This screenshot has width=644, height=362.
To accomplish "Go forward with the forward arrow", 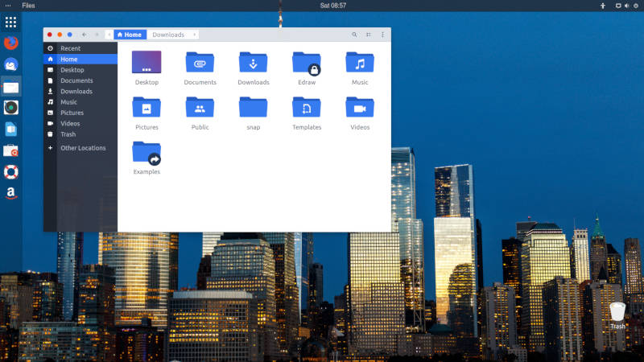I will coord(97,35).
